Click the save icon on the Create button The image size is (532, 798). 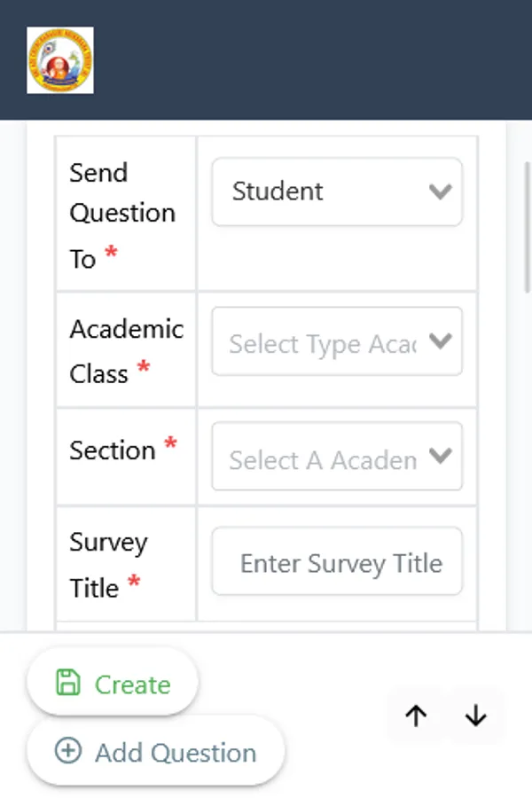point(67,683)
